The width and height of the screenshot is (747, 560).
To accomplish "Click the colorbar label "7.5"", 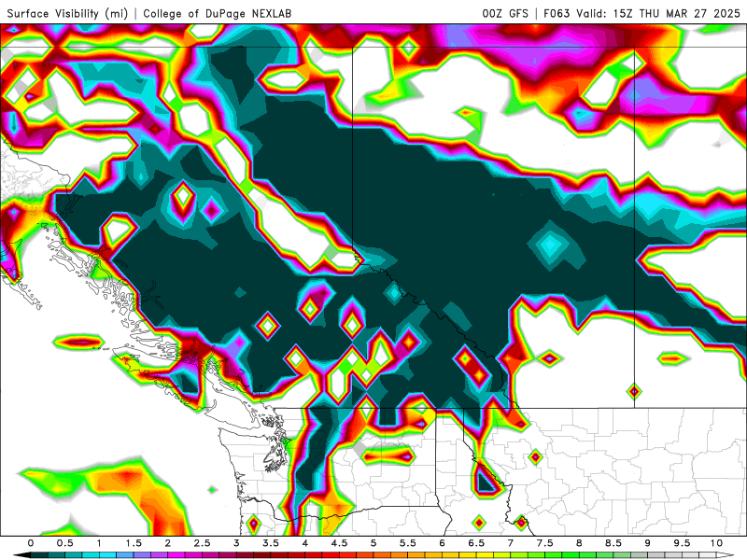I will pos(545,543).
